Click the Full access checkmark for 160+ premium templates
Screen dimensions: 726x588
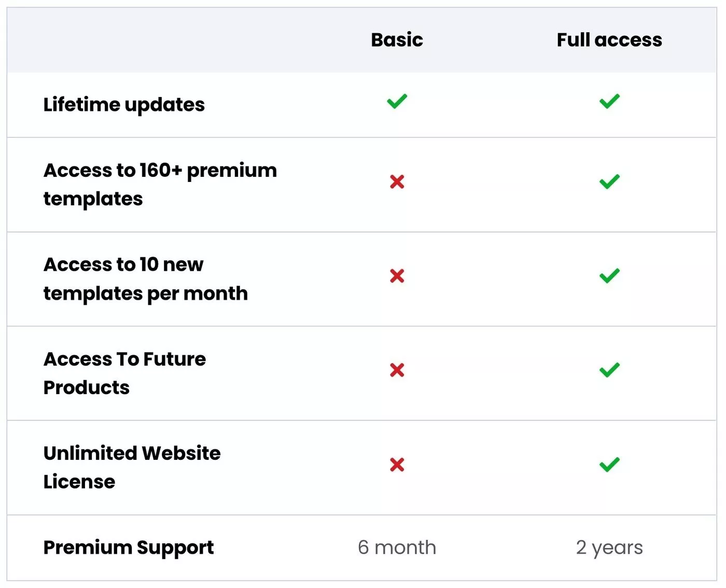[x=609, y=181]
